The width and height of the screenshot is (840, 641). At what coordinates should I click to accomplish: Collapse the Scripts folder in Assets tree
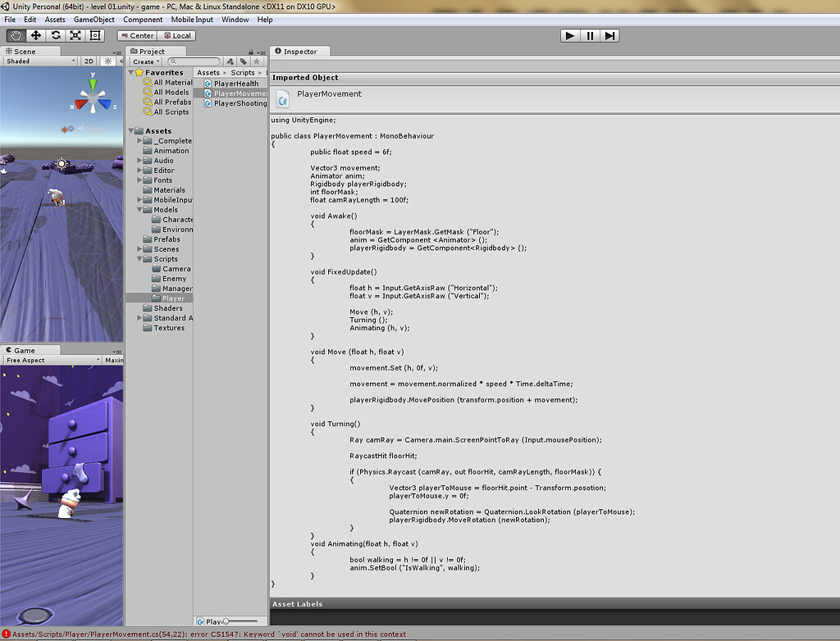pyautogui.click(x=139, y=258)
